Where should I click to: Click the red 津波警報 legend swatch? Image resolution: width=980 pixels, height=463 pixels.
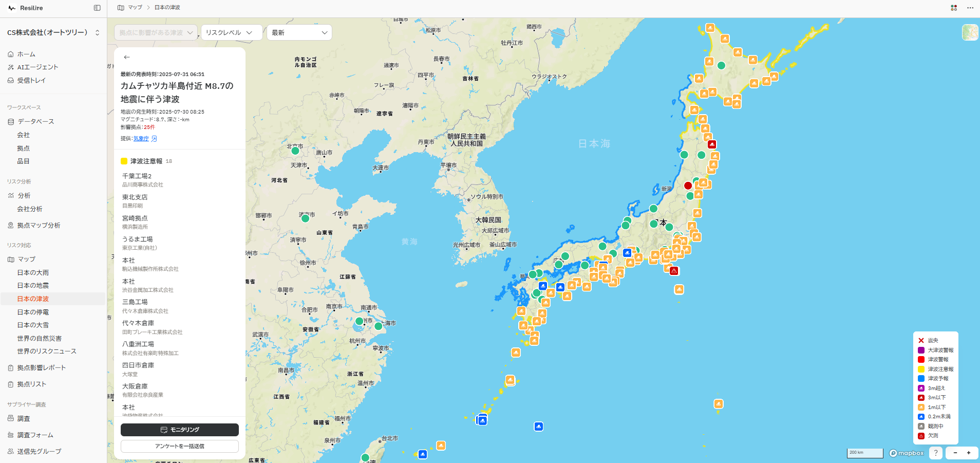click(x=921, y=360)
